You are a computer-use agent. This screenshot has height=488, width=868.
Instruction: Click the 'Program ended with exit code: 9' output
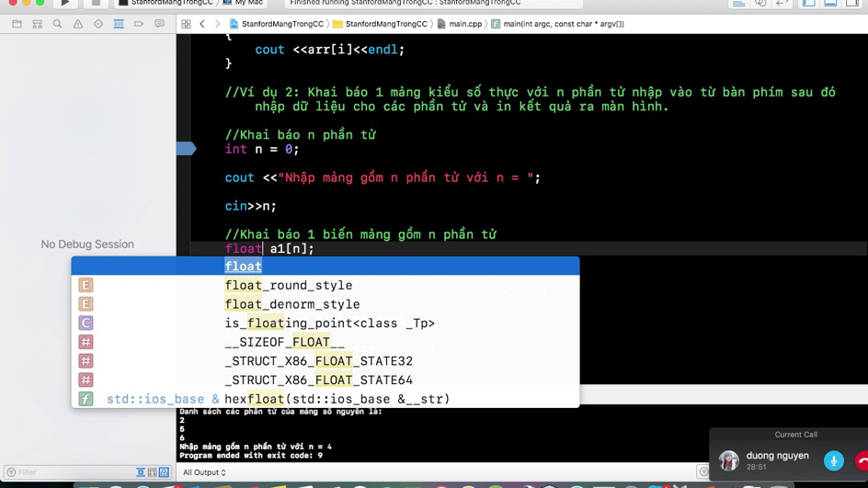point(251,455)
